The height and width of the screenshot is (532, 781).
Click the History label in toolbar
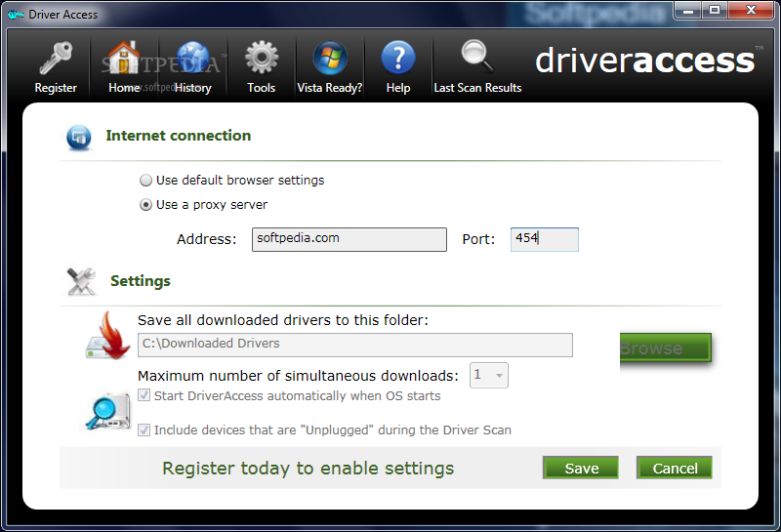192,88
